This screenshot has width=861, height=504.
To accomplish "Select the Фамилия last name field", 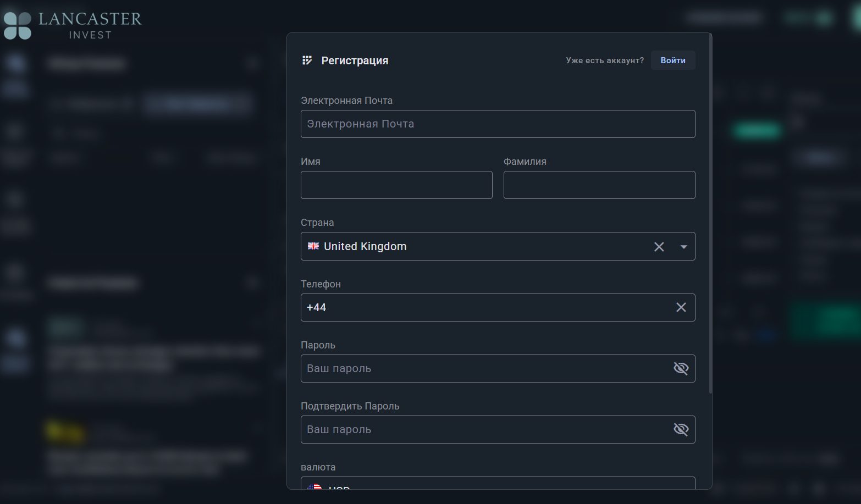I will [599, 185].
